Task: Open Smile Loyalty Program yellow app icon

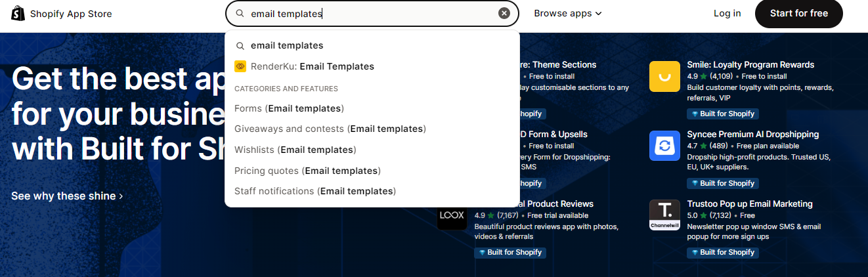Action: click(x=664, y=76)
